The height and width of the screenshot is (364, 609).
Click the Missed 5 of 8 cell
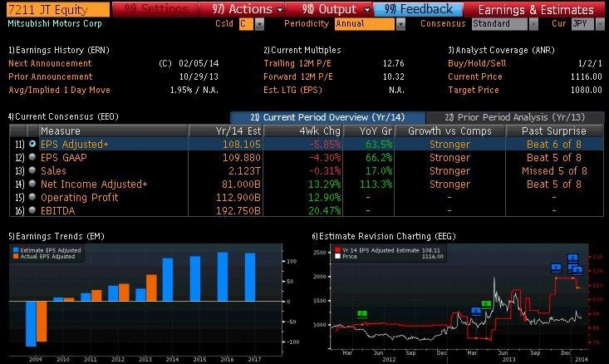click(554, 171)
